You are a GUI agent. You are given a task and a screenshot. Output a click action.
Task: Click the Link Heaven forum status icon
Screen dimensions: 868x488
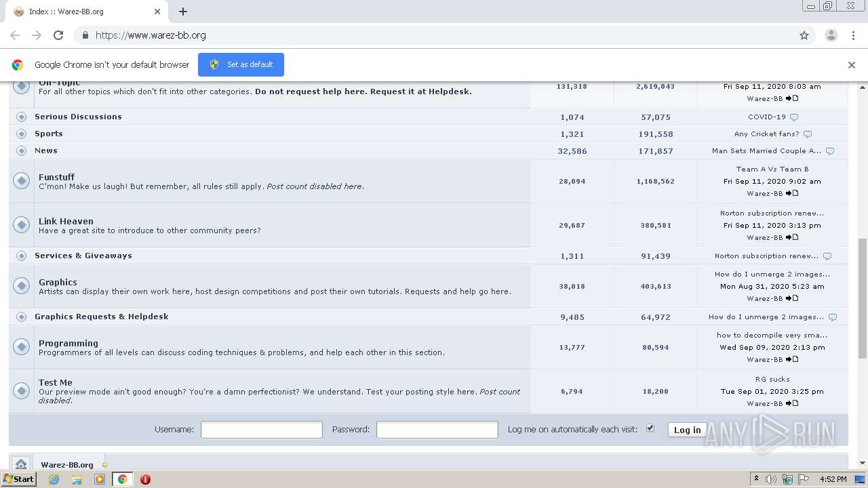click(x=22, y=224)
